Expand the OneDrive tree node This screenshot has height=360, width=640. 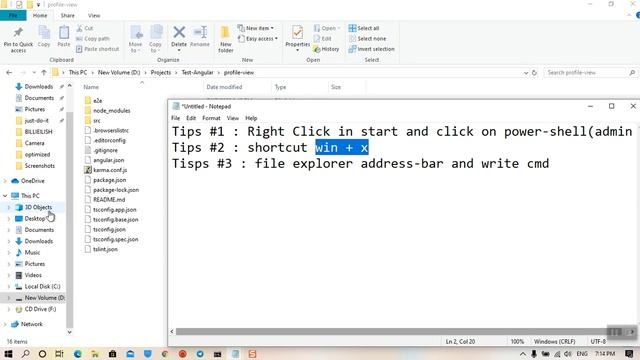pyautogui.click(x=5, y=181)
